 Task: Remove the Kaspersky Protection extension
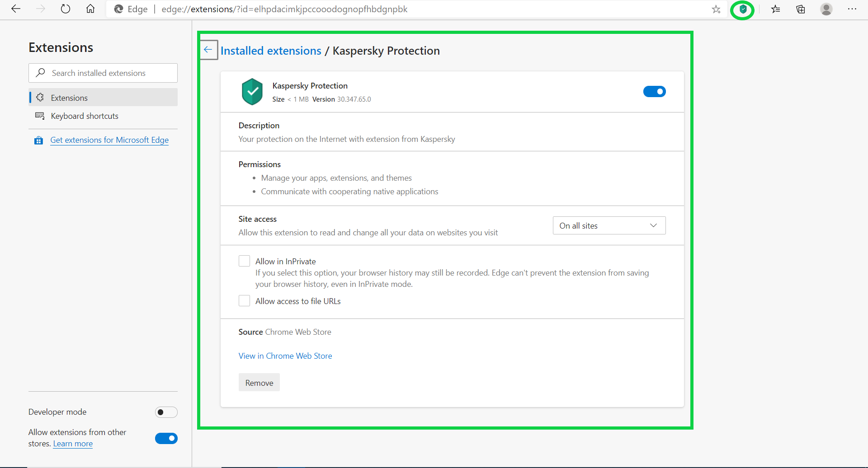(x=259, y=383)
